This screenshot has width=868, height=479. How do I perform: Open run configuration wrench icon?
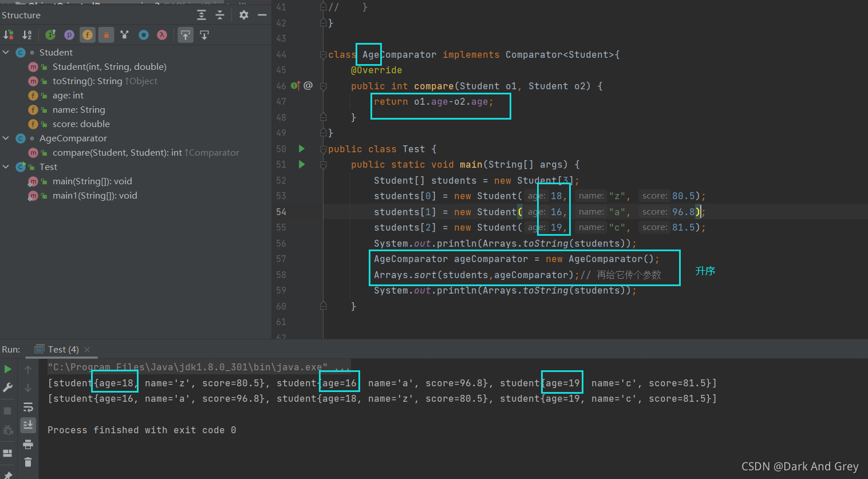click(8, 387)
